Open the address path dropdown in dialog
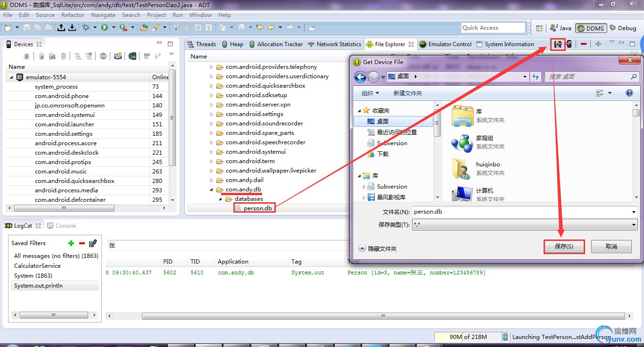This screenshot has height=347, width=644. click(x=525, y=76)
